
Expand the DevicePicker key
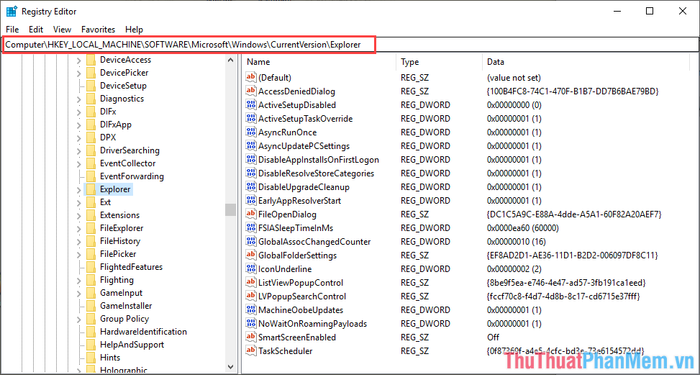coord(79,73)
